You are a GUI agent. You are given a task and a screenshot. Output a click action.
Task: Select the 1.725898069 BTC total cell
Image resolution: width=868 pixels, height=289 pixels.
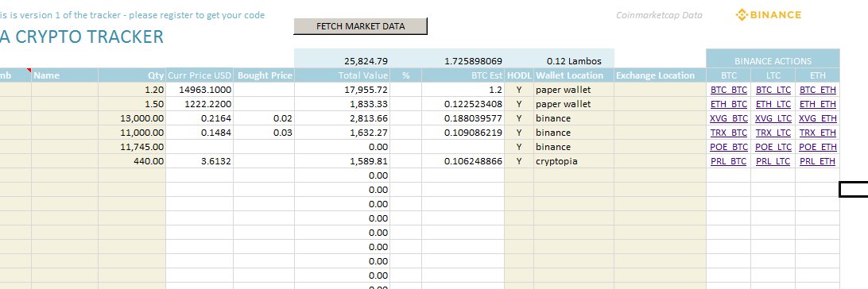(x=463, y=61)
